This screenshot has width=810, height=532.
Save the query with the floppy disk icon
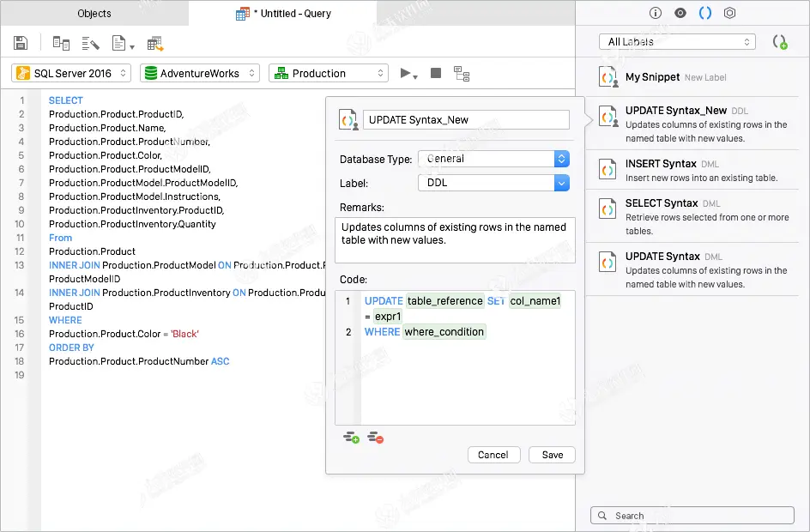coord(21,43)
